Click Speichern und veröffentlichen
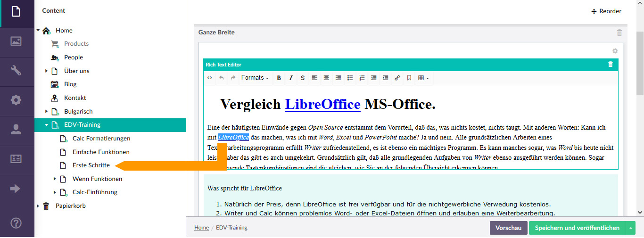This screenshot has width=644, height=238. tap(577, 228)
